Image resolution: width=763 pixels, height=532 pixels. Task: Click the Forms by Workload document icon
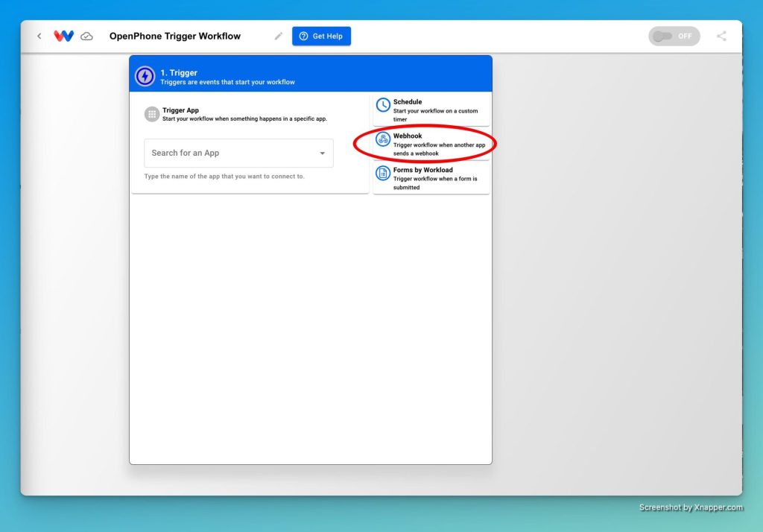point(383,173)
